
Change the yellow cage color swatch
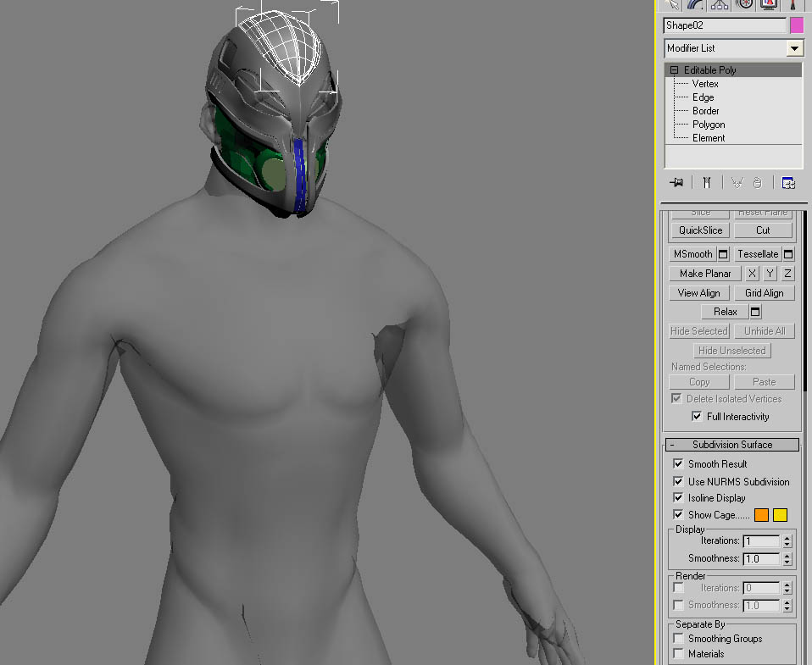pos(780,515)
